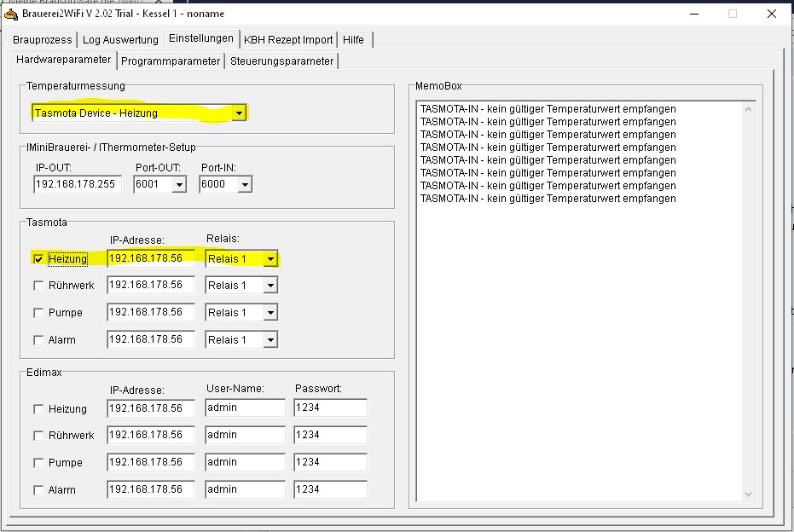The height and width of the screenshot is (532, 794).
Task: Select the Programmparameter sub-tab
Action: click(x=171, y=61)
